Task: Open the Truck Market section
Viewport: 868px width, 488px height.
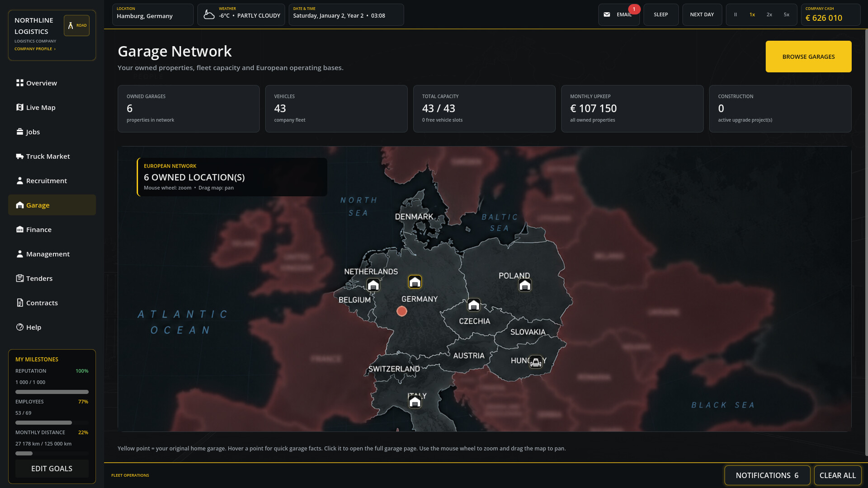Action: 52,156
